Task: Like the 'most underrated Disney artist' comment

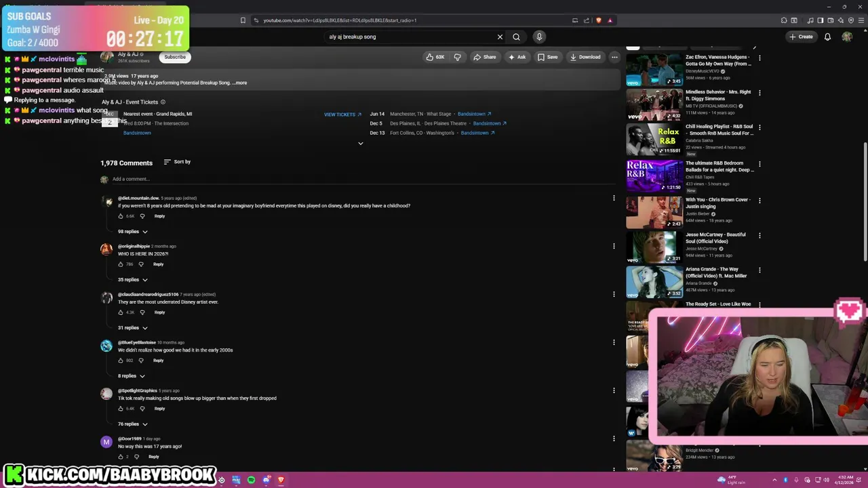Action: point(121,312)
